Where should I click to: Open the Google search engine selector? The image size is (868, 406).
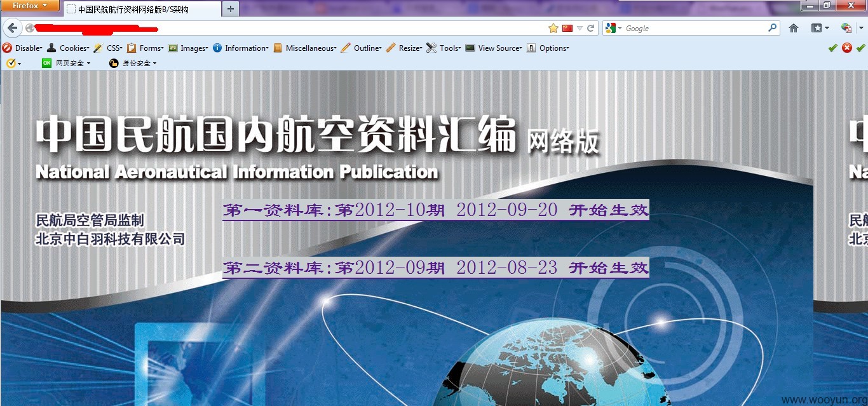pyautogui.click(x=613, y=28)
